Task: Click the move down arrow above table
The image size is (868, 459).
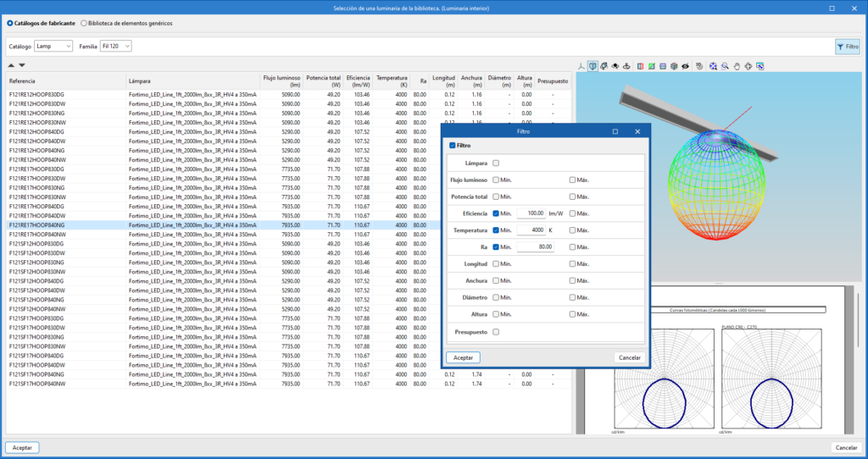Action: coord(22,65)
